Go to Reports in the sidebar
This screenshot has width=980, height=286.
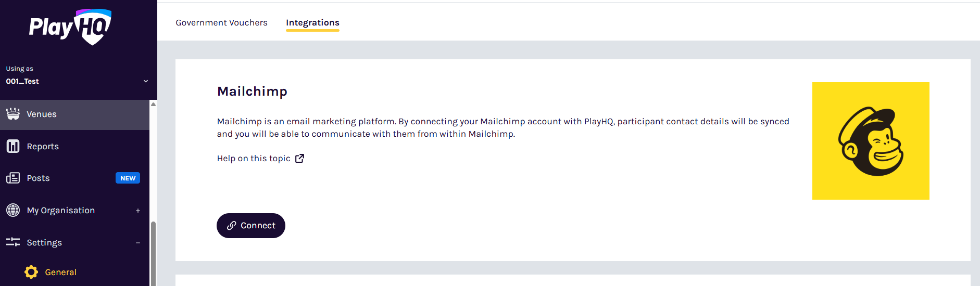pos(43,147)
